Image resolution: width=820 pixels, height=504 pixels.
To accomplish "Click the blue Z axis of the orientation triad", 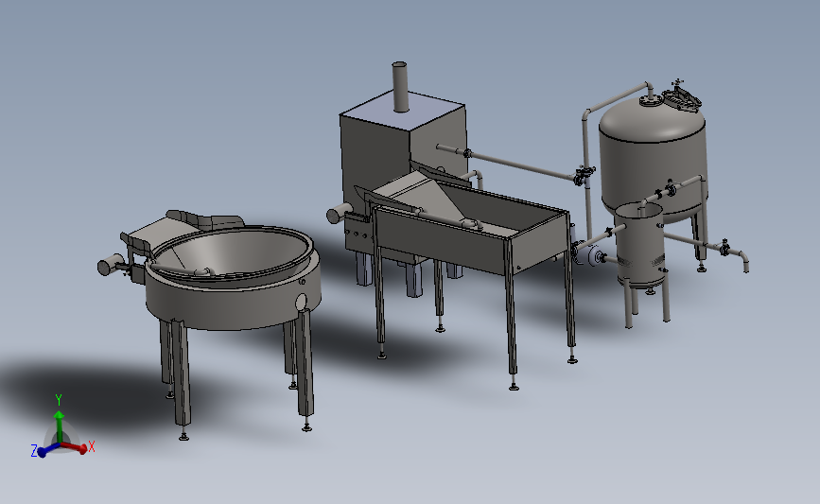I will (47, 449).
